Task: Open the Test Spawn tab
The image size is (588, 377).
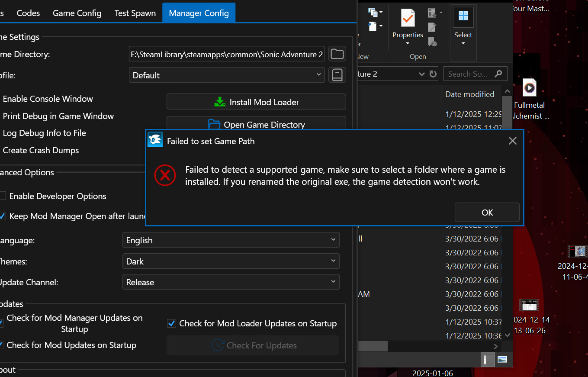Action: (135, 13)
